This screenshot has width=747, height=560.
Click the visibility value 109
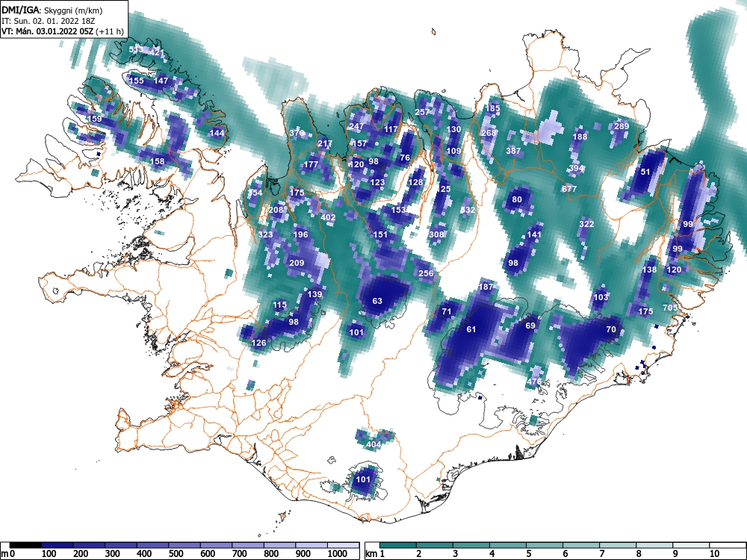point(454,151)
